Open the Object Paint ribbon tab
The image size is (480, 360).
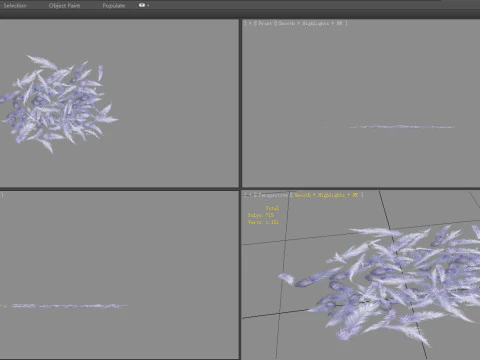tap(64, 6)
